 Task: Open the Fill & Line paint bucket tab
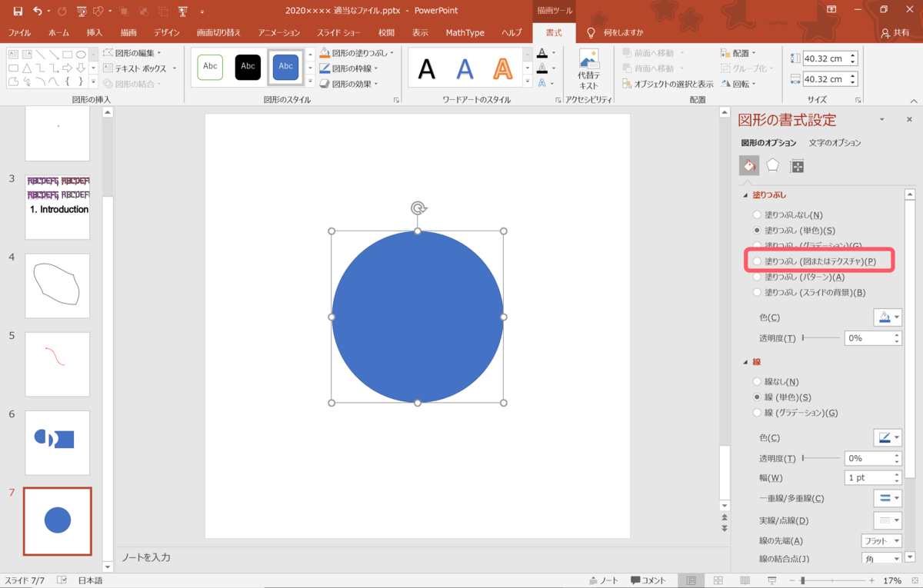coord(749,165)
